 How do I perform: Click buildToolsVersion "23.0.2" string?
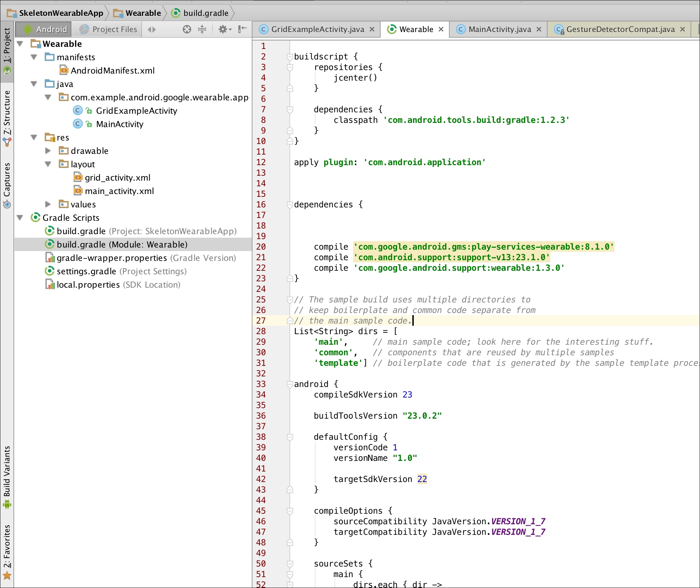[422, 415]
